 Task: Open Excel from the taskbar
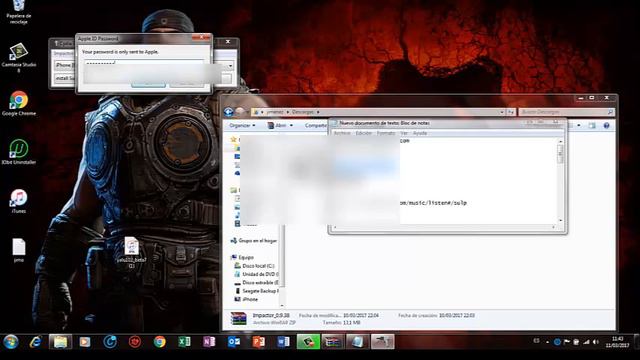click(184, 342)
